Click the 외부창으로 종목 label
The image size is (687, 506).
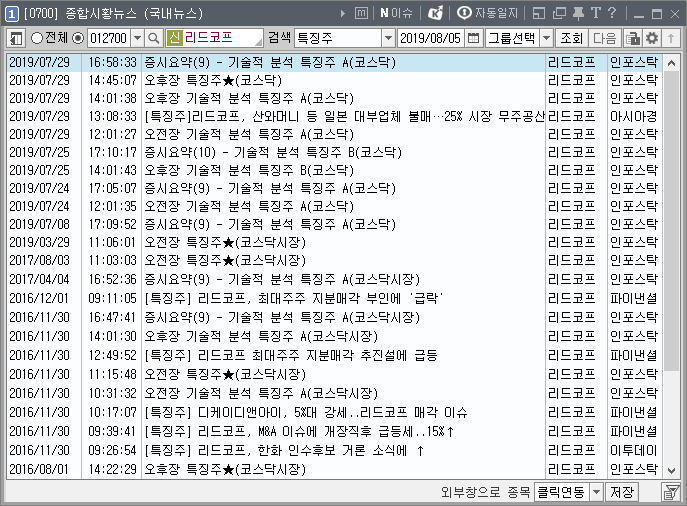coord(486,492)
